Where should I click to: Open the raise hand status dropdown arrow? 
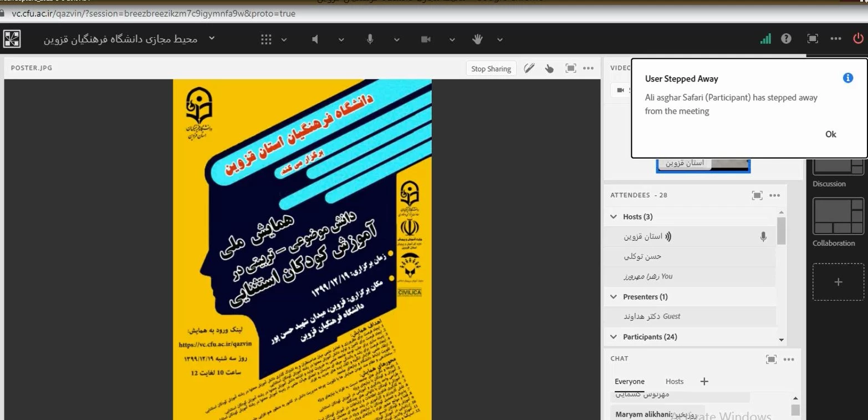pyautogui.click(x=500, y=39)
